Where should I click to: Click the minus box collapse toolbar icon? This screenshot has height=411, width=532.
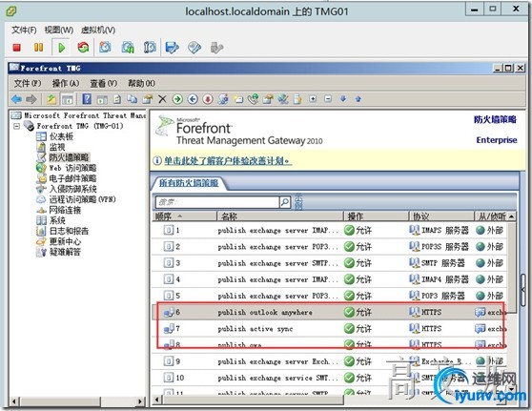(328, 99)
